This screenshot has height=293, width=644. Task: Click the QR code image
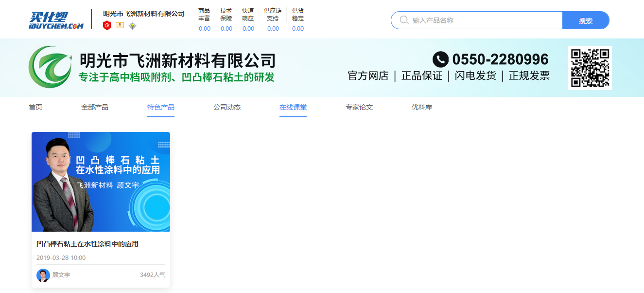[590, 68]
